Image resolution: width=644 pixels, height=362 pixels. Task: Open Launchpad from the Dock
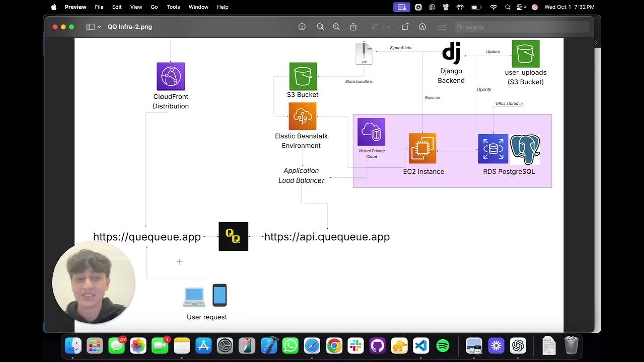click(95, 345)
